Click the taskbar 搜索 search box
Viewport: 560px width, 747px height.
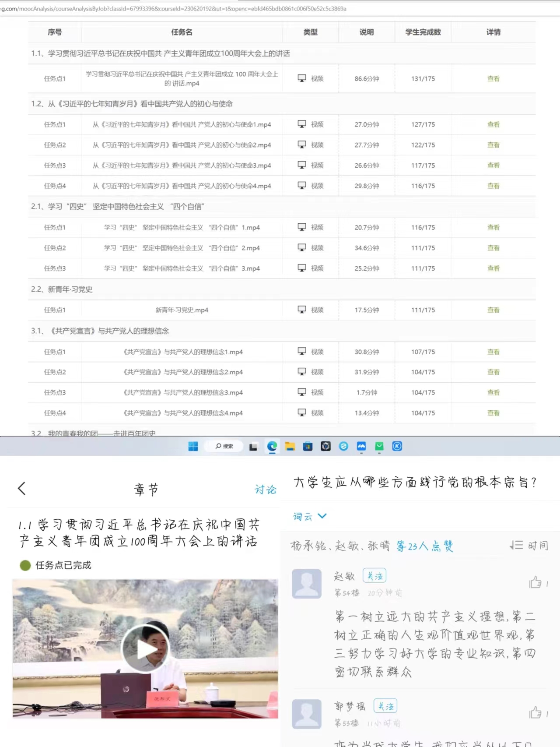pyautogui.click(x=224, y=446)
